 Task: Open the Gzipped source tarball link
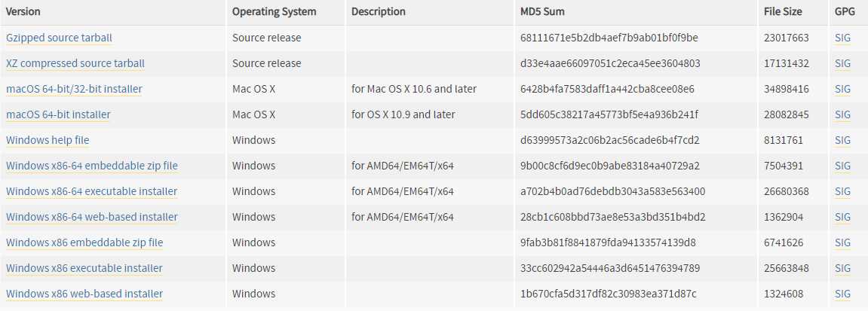click(59, 38)
